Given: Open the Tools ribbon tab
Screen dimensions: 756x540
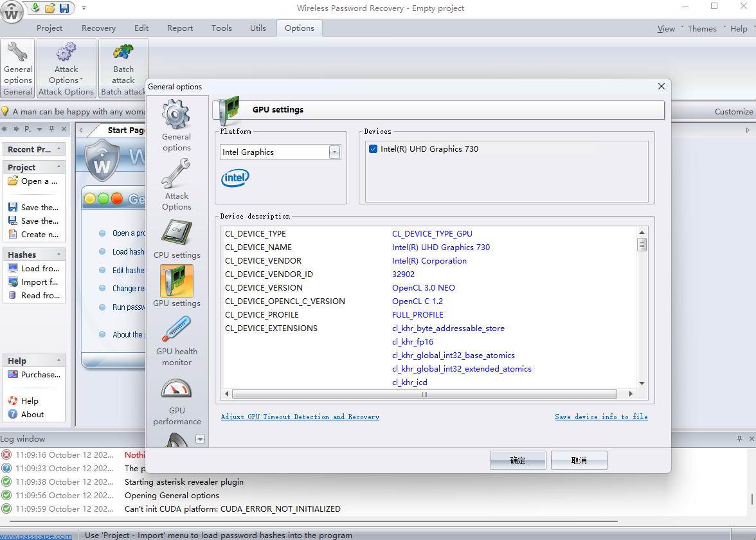Looking at the screenshot, I should (221, 28).
